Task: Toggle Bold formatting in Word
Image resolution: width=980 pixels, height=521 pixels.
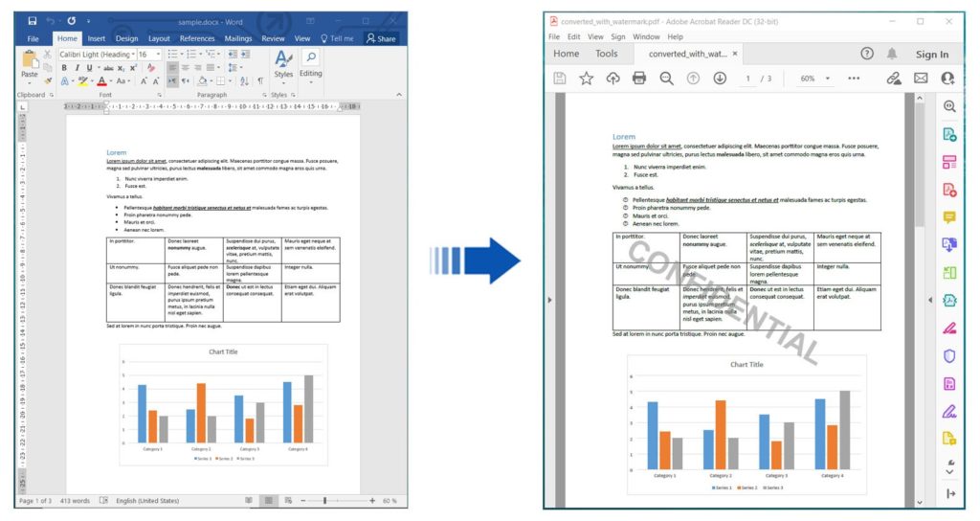Action: coord(64,68)
